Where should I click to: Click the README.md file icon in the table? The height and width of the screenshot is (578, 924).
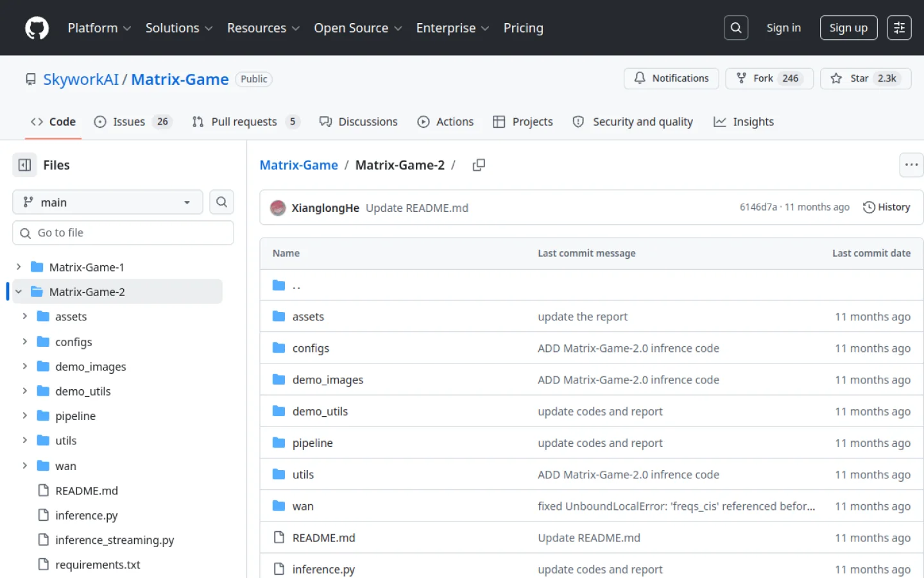278,538
